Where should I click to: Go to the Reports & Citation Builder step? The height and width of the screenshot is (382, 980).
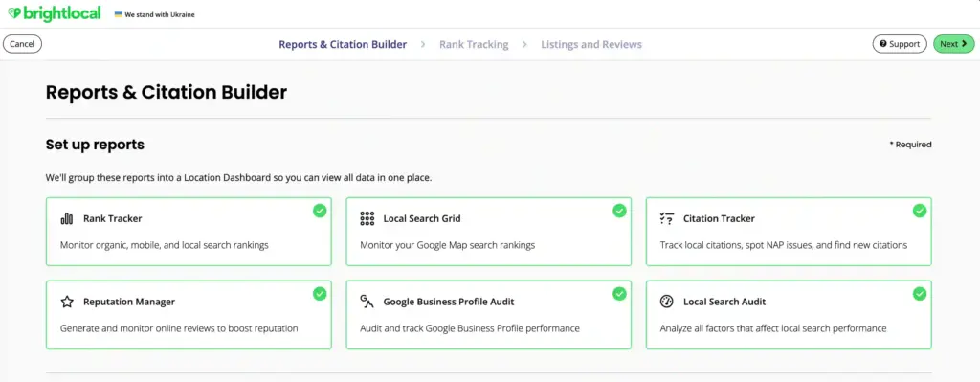(343, 44)
